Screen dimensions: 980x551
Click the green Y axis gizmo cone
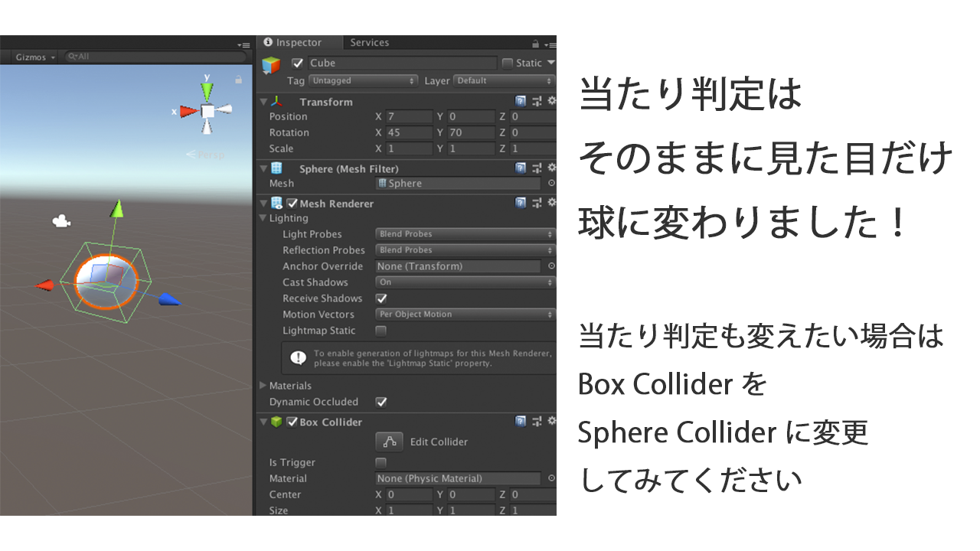click(x=207, y=90)
